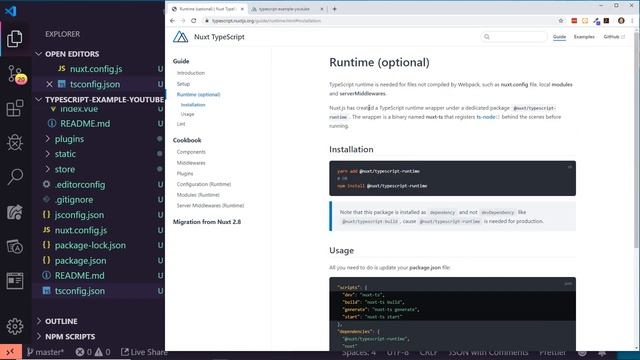Focus the docs search field
This screenshot has width=640, height=360.
pos(514,37)
